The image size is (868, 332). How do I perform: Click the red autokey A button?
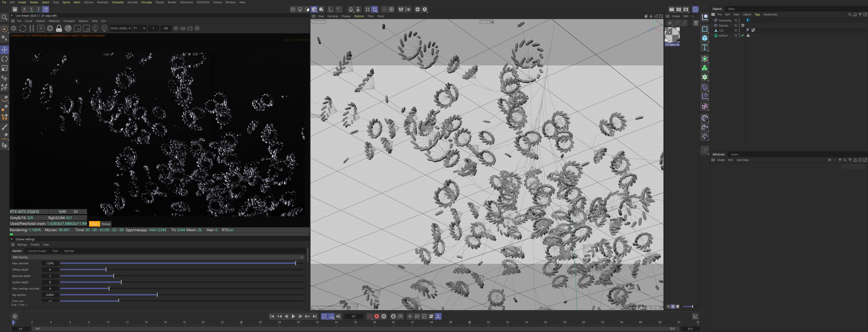(x=377, y=316)
